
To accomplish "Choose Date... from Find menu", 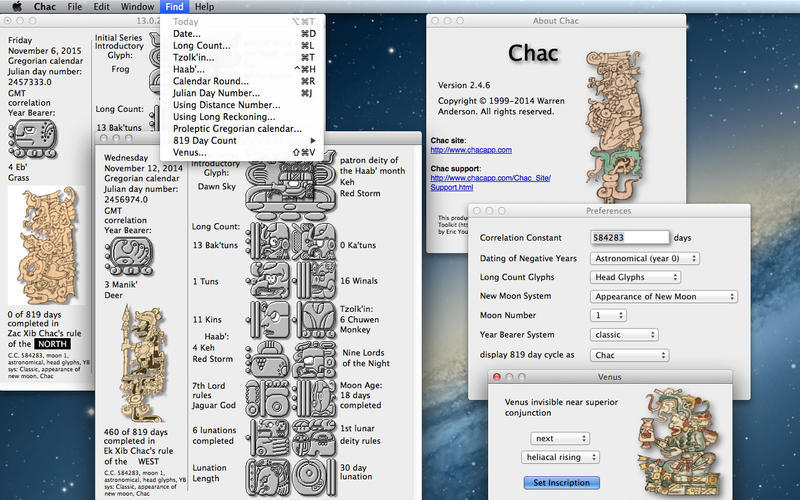I will [x=243, y=34].
